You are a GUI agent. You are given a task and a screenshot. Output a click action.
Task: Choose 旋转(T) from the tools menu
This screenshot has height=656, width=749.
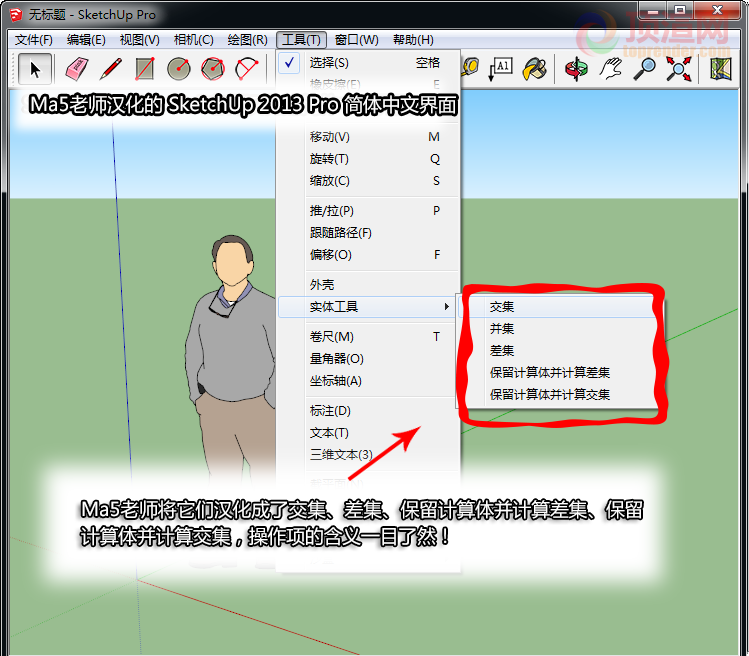coord(368,159)
